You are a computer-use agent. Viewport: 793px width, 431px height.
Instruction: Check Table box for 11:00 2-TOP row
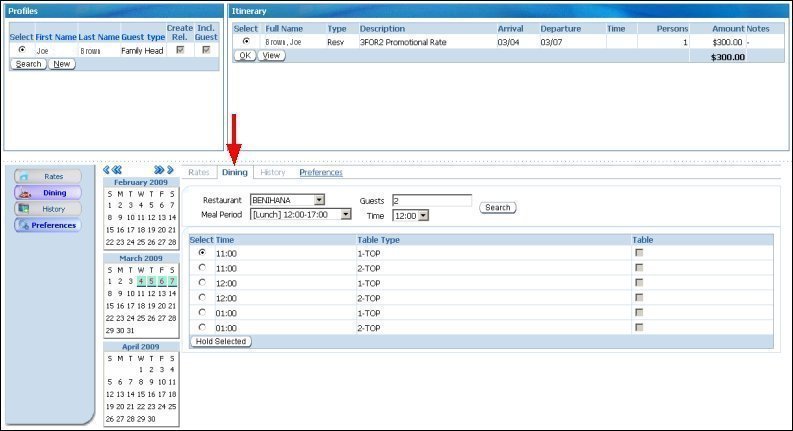coord(639,268)
